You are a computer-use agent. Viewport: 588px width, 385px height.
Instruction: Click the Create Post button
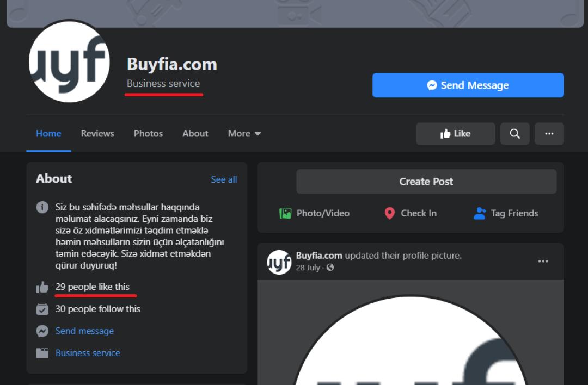pyautogui.click(x=426, y=182)
